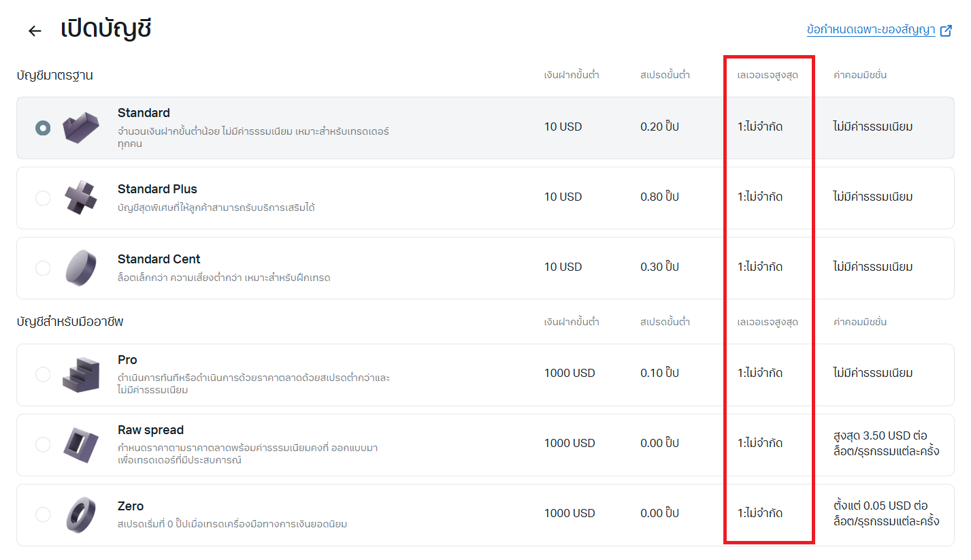Click the Pro account staircase icon
971x560 pixels.
(x=80, y=374)
